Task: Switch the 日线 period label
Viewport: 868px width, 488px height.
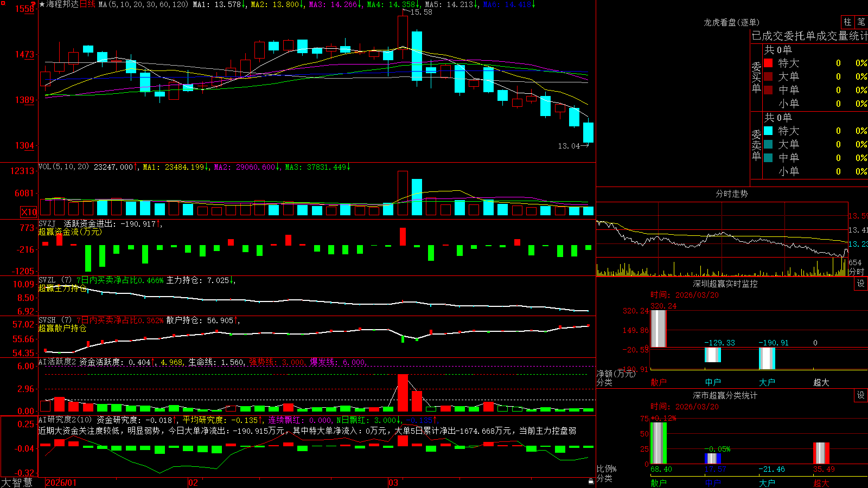Action: [87, 4]
